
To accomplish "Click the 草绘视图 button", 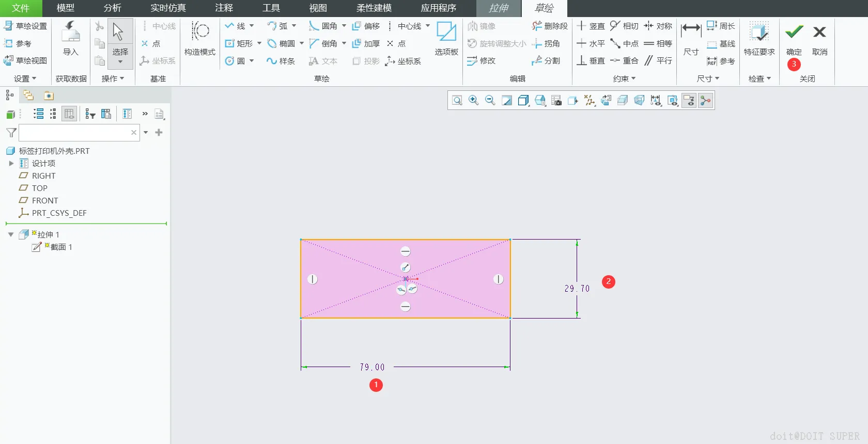I will [26, 60].
